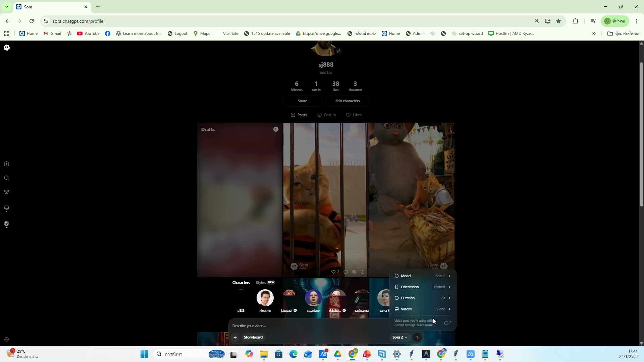
Task: Like the cat behind bars video
Action: (x=333, y=272)
